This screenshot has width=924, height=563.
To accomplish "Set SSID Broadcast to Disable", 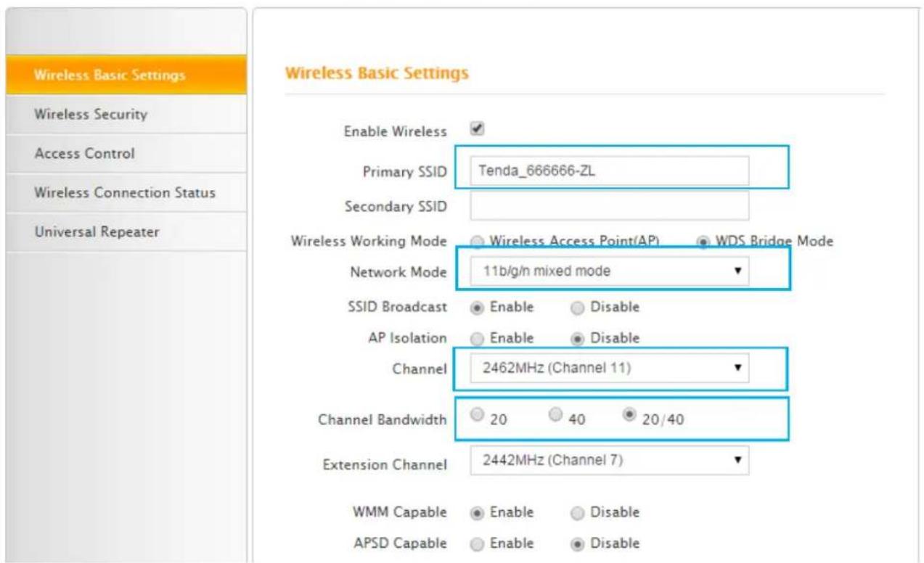I will point(577,307).
